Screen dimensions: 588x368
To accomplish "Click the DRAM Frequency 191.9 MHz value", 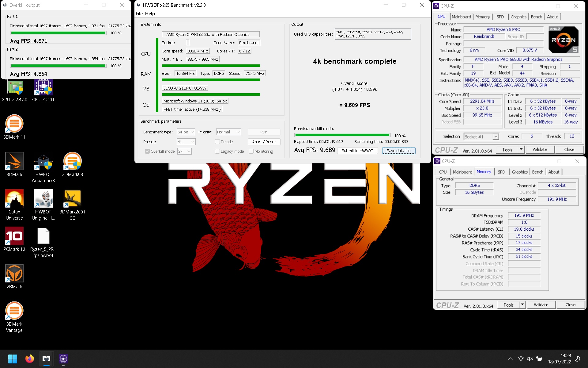I will tap(524, 216).
